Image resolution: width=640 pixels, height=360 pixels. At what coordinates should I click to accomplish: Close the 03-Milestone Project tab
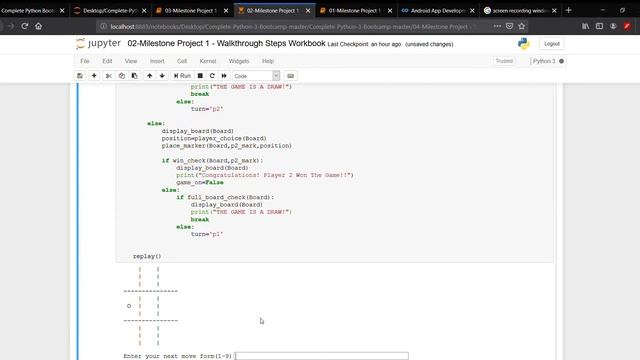[226, 11]
